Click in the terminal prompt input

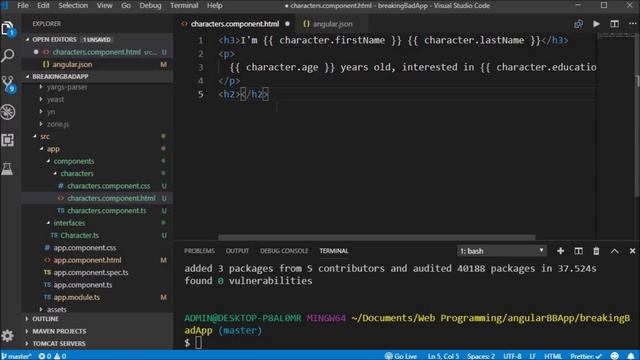click(x=198, y=342)
